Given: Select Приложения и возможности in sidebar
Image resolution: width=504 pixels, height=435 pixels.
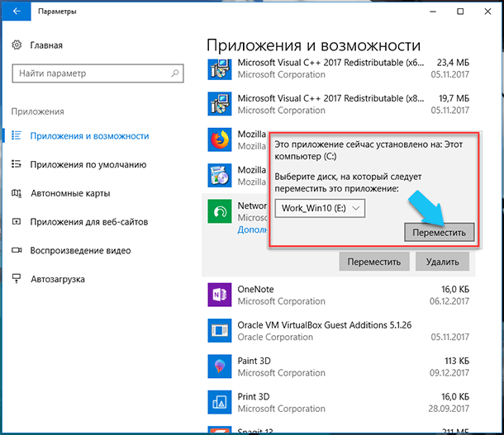Looking at the screenshot, I should [89, 136].
